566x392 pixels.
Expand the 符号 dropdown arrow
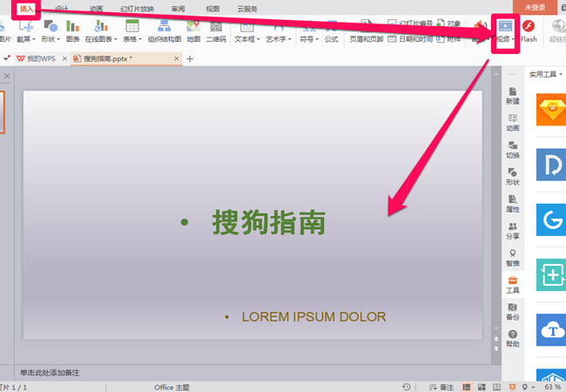click(x=317, y=39)
